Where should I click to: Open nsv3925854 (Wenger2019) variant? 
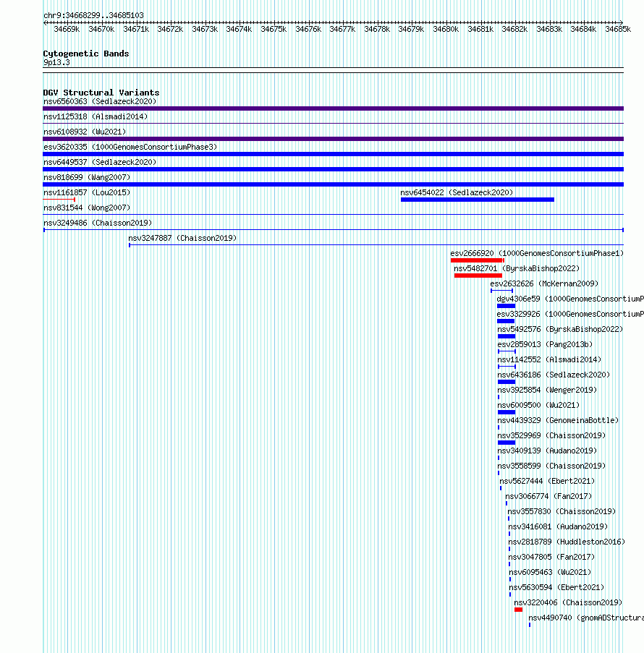547,390
